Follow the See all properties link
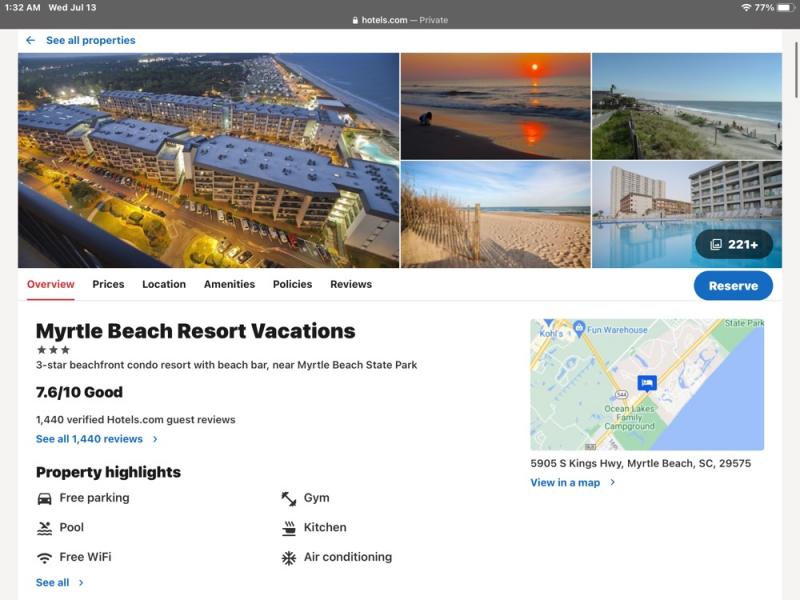This screenshot has height=600, width=800. [90, 41]
